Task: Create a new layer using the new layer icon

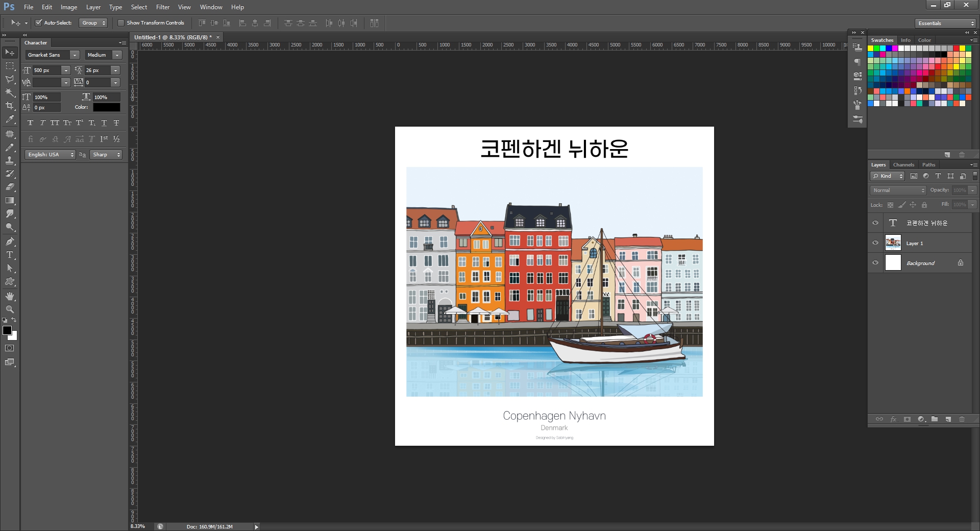Action: 948,419
